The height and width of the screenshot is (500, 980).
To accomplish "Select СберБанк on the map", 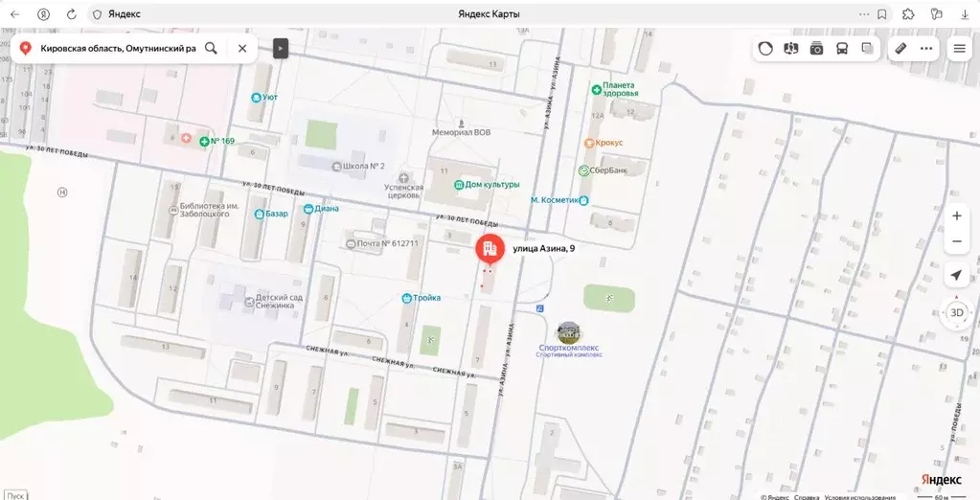I will pos(602,170).
